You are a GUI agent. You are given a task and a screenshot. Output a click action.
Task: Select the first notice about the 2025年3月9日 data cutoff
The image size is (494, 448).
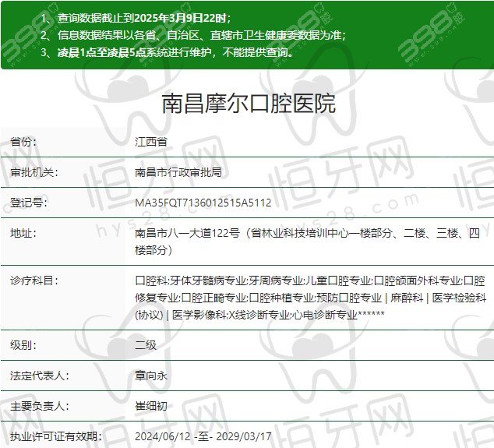pos(136,17)
